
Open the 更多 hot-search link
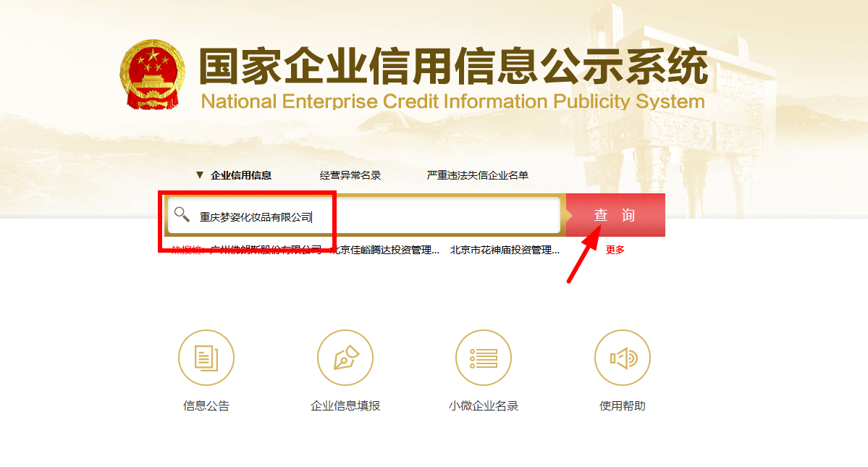point(615,249)
